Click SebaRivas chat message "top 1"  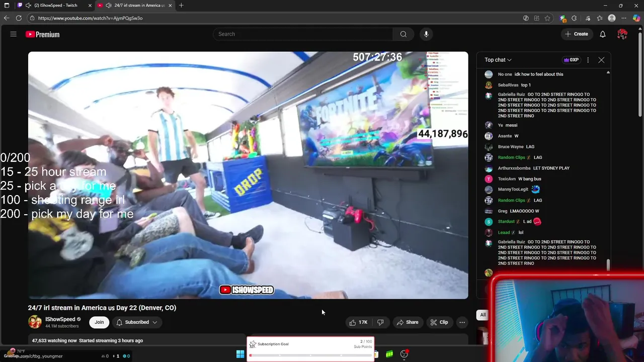click(x=526, y=85)
